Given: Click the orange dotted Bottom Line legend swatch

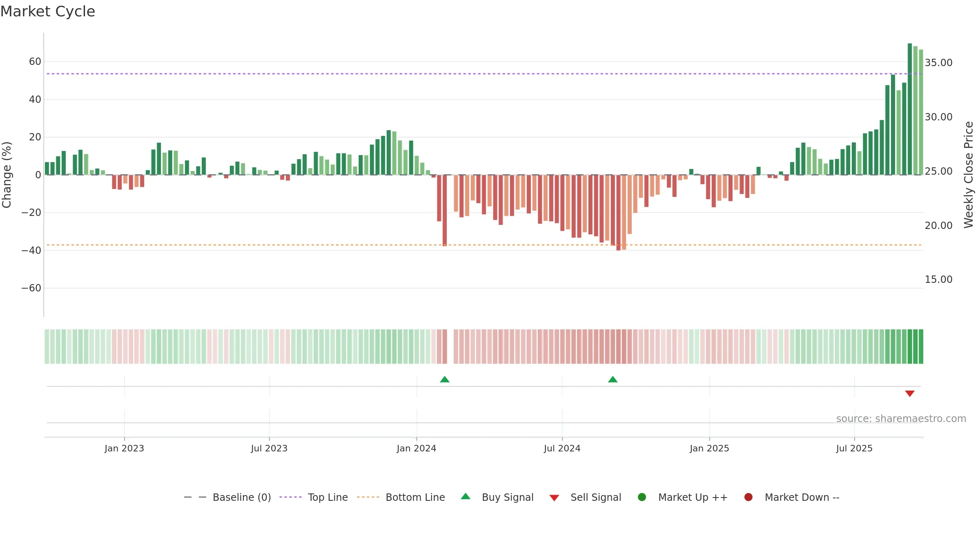Looking at the screenshot, I should (x=368, y=497).
